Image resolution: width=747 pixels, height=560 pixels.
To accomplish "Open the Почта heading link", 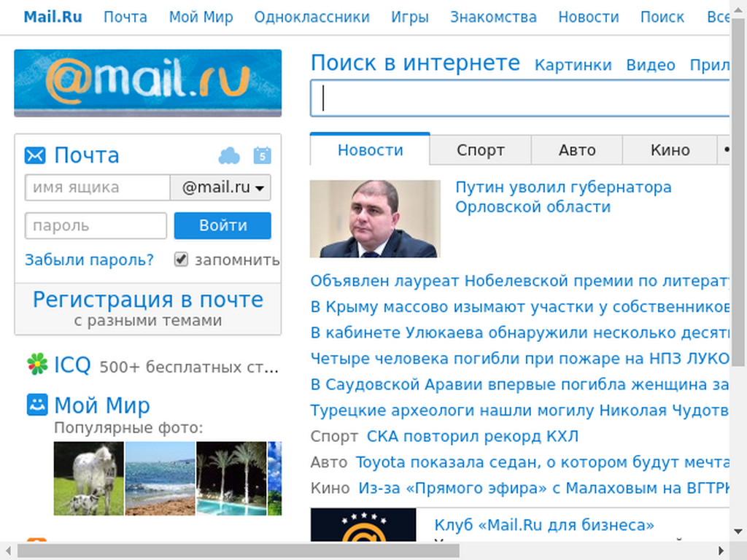I will 86,155.
